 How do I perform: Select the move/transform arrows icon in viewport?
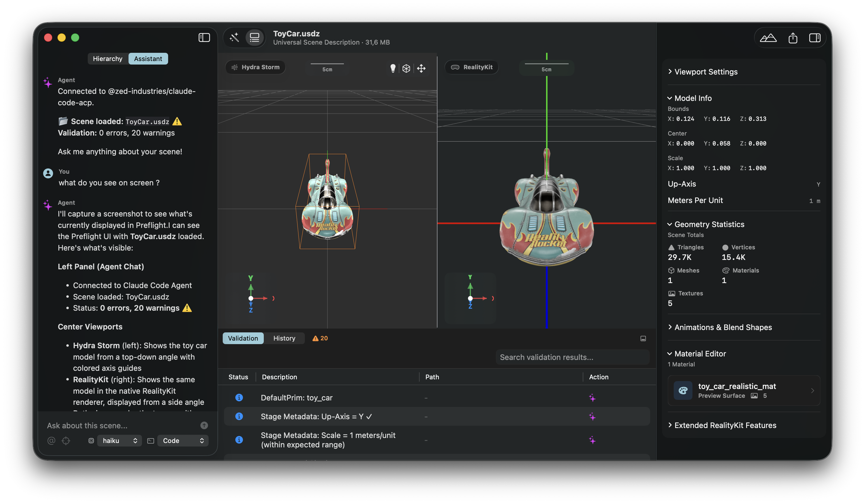tap(422, 68)
